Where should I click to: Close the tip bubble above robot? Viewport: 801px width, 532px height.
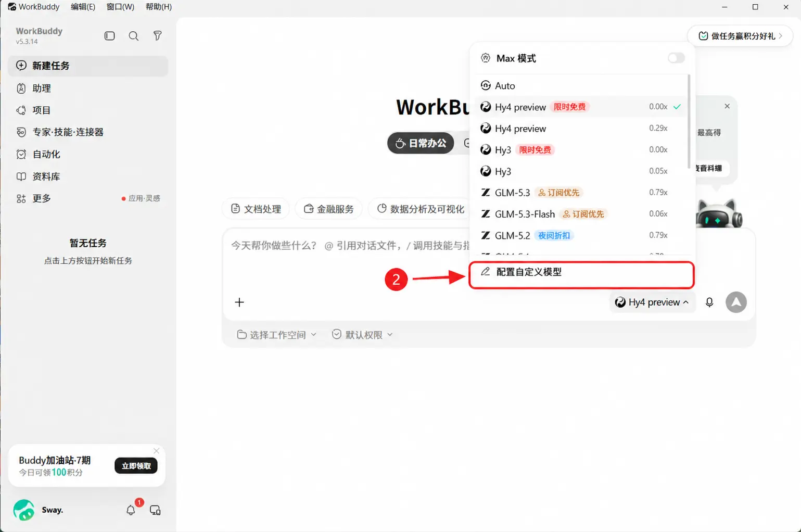click(727, 106)
